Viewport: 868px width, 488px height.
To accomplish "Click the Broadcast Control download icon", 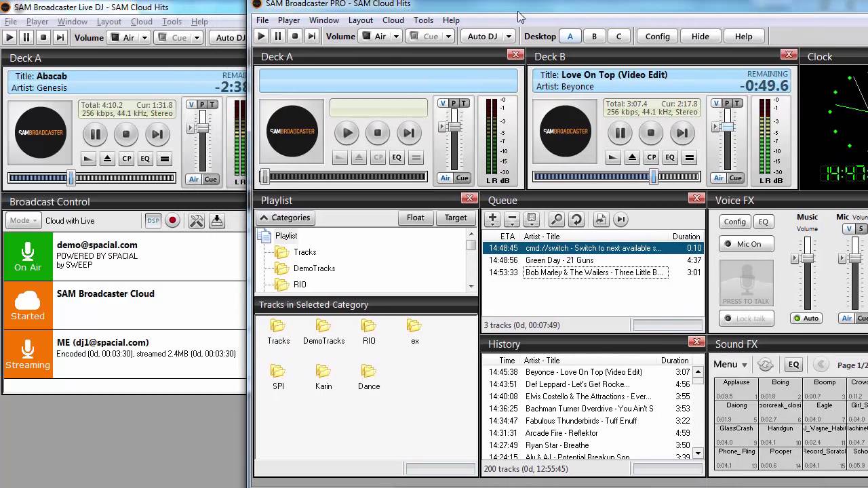I will (217, 220).
